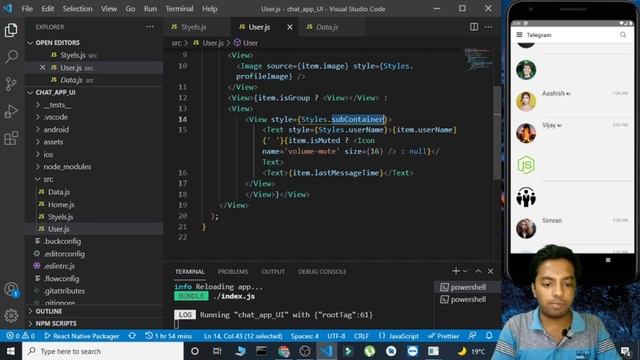This screenshot has height=360, width=640.
Task: Open Telegram hamburger menu in emulator
Action: [x=519, y=35]
